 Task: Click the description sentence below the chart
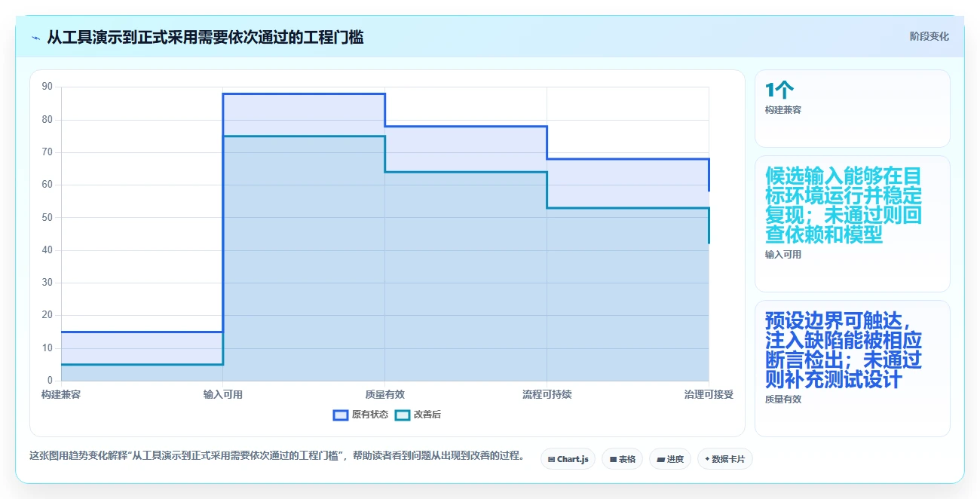click(277, 455)
